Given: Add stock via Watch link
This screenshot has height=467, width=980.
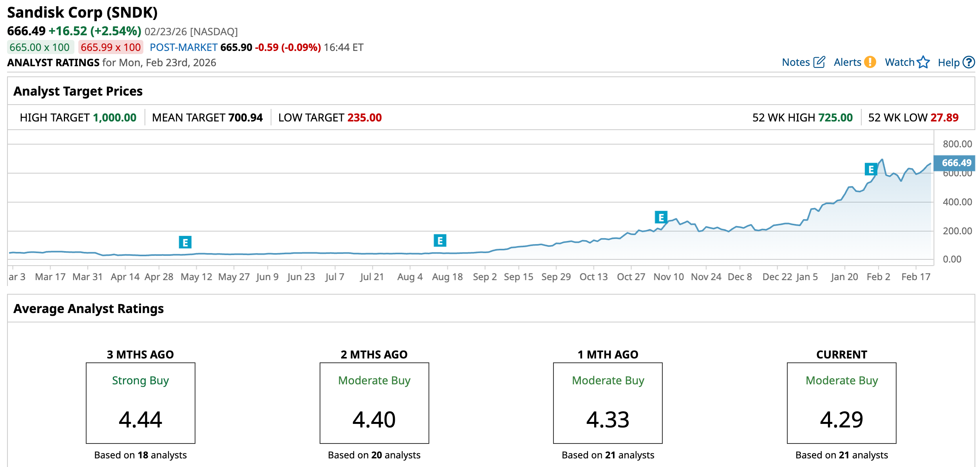Looking at the screenshot, I should coord(899,62).
